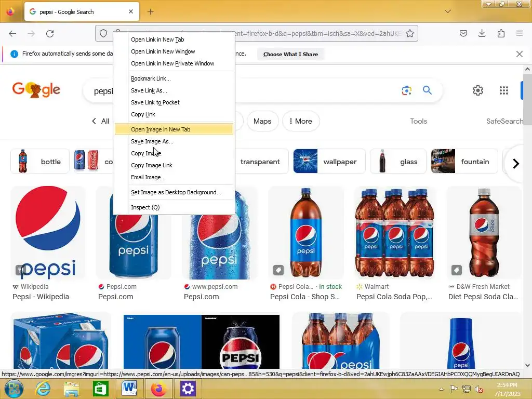Open the Diet Pepsi bottle thumbnail

pos(484,233)
